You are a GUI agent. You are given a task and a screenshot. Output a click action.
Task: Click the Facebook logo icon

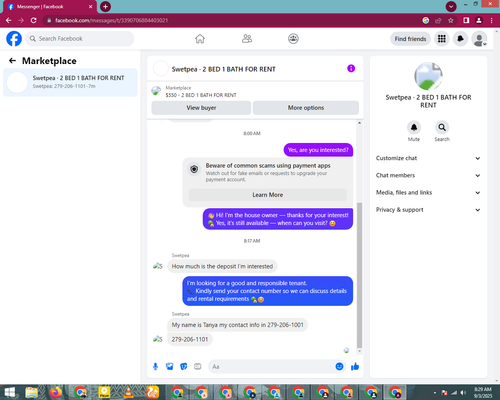pyautogui.click(x=14, y=39)
